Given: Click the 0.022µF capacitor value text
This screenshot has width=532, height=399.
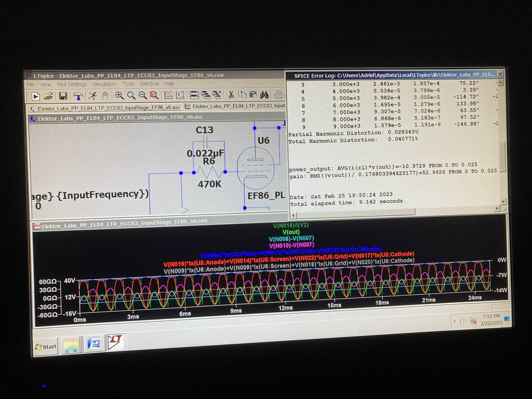Looking at the screenshot, I should [x=205, y=153].
